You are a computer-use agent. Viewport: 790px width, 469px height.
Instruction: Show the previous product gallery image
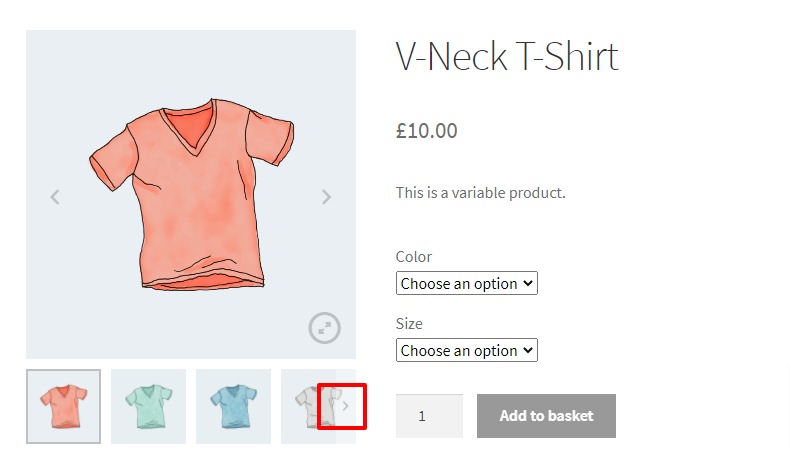pyautogui.click(x=55, y=197)
